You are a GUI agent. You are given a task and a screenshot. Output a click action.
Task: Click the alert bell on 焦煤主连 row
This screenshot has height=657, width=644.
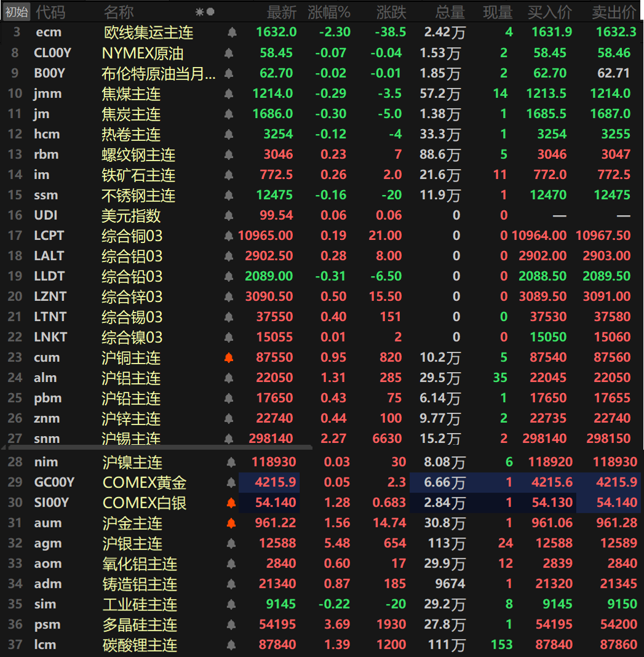point(229,94)
